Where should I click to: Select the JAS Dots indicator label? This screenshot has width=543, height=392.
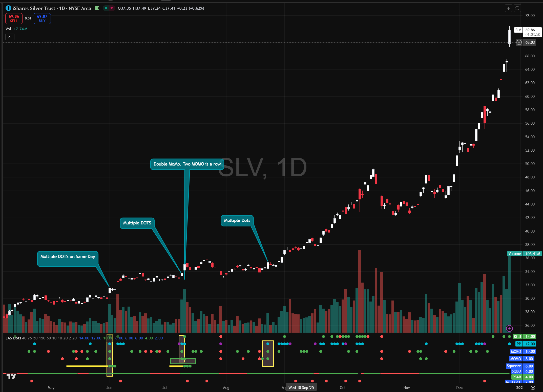coord(13,338)
